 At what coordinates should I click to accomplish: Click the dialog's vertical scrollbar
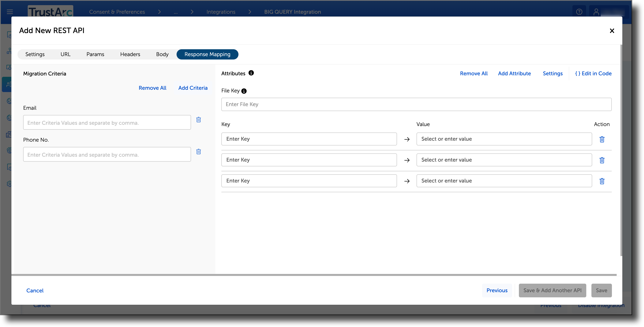tap(621, 150)
